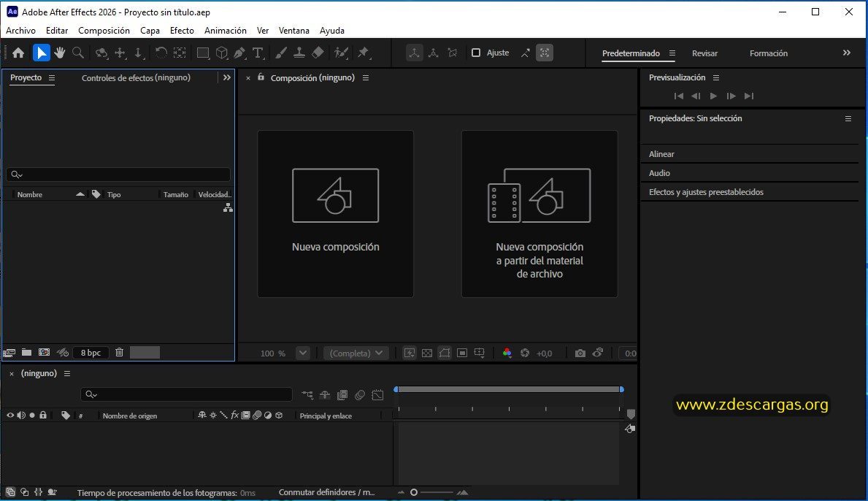Click the snapshot camera icon
Screen dimensions: 868x501
pyautogui.click(x=580, y=353)
